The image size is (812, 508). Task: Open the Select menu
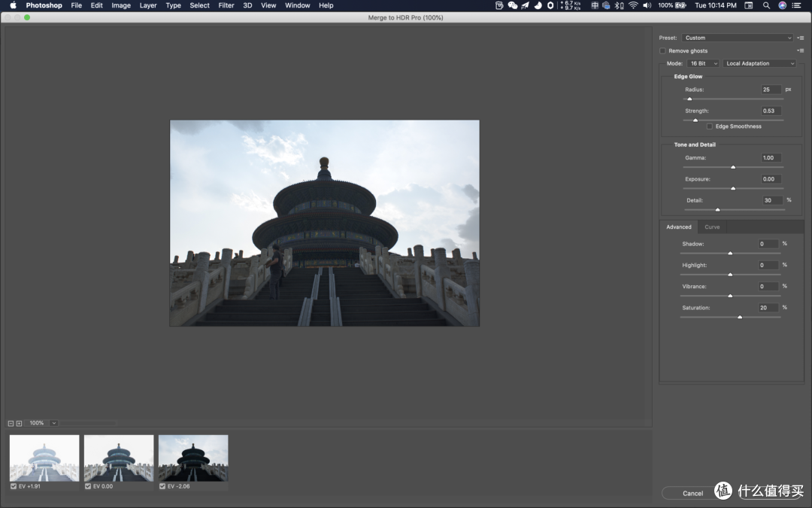pyautogui.click(x=199, y=5)
